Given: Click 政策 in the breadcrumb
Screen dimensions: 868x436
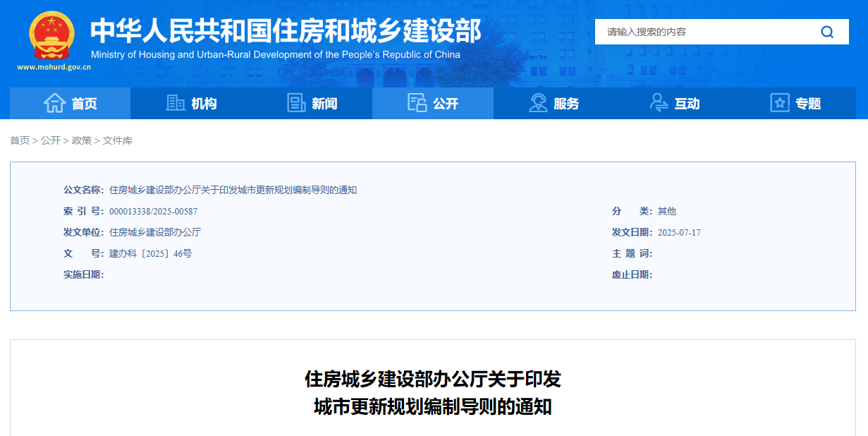Looking at the screenshot, I should point(82,140).
